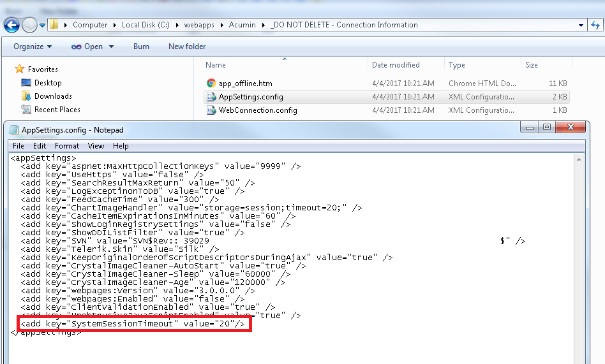Open the Organize menu
The width and height of the screenshot is (605, 364).
tap(33, 47)
